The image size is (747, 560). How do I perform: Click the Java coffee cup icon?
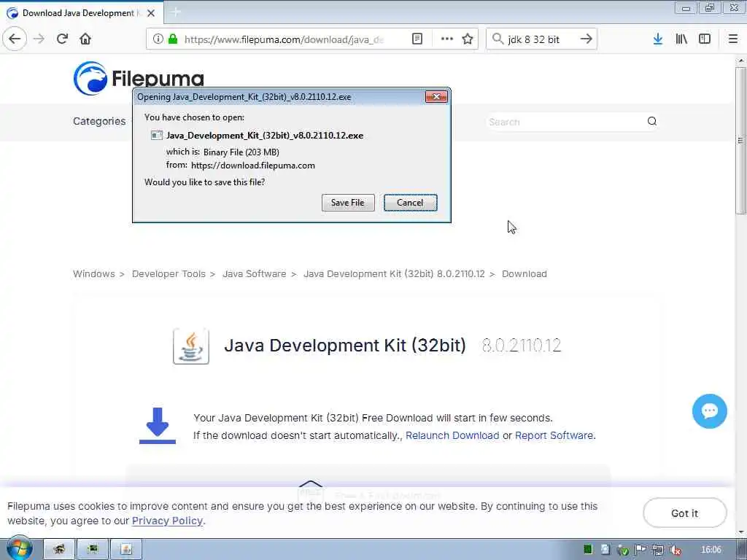[x=190, y=346]
